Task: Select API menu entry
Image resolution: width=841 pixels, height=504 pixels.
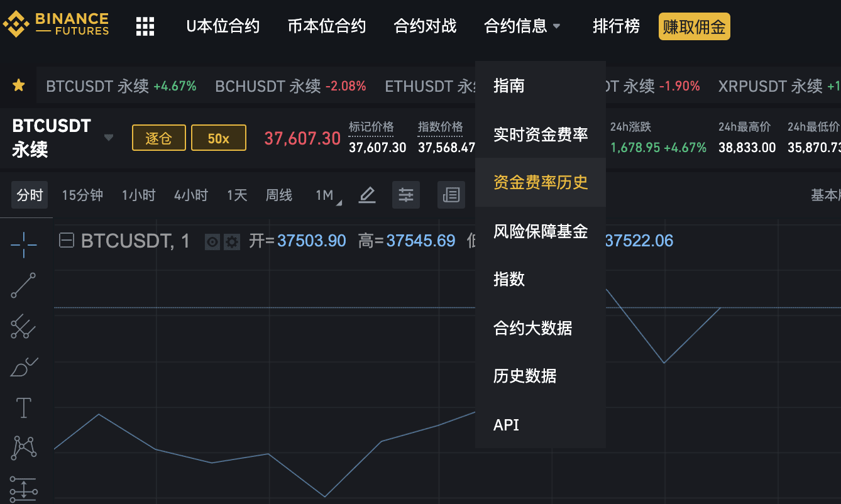Action: 541,425
